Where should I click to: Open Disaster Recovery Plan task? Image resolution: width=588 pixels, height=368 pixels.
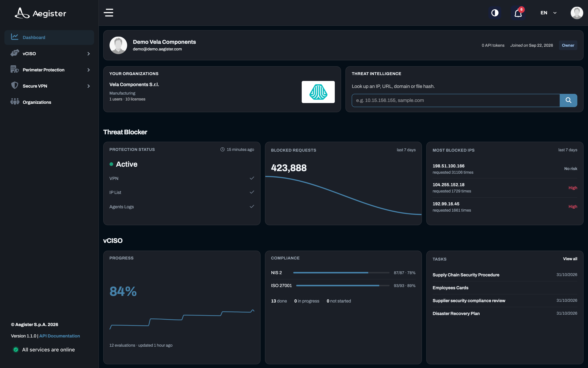456,314
